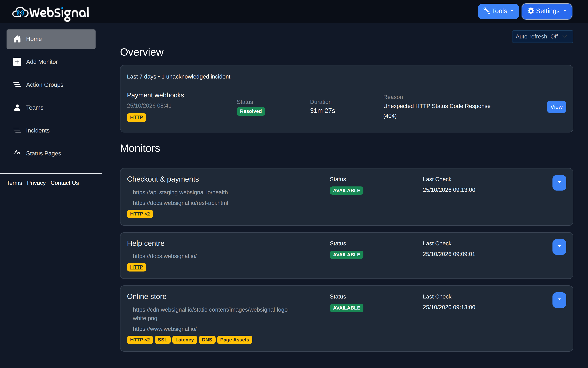Click the Online store monitor title
The height and width of the screenshot is (368, 588).
[147, 296]
